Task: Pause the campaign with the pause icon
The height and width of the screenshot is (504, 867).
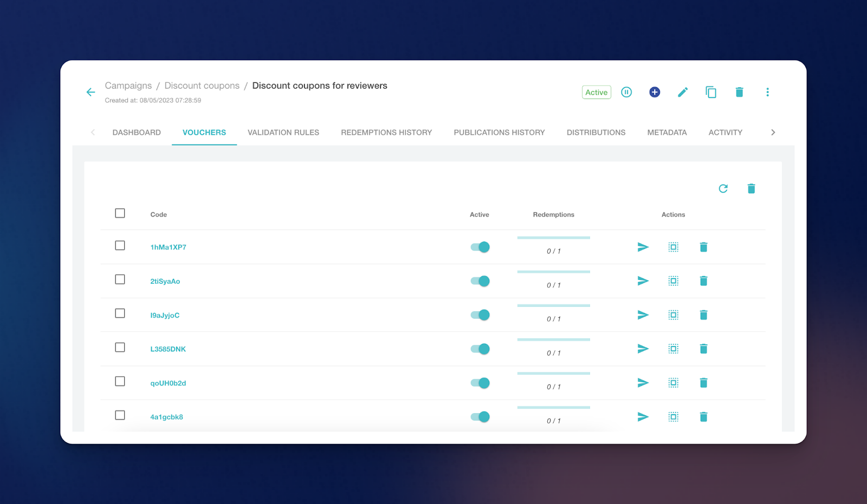Action: [x=626, y=92]
